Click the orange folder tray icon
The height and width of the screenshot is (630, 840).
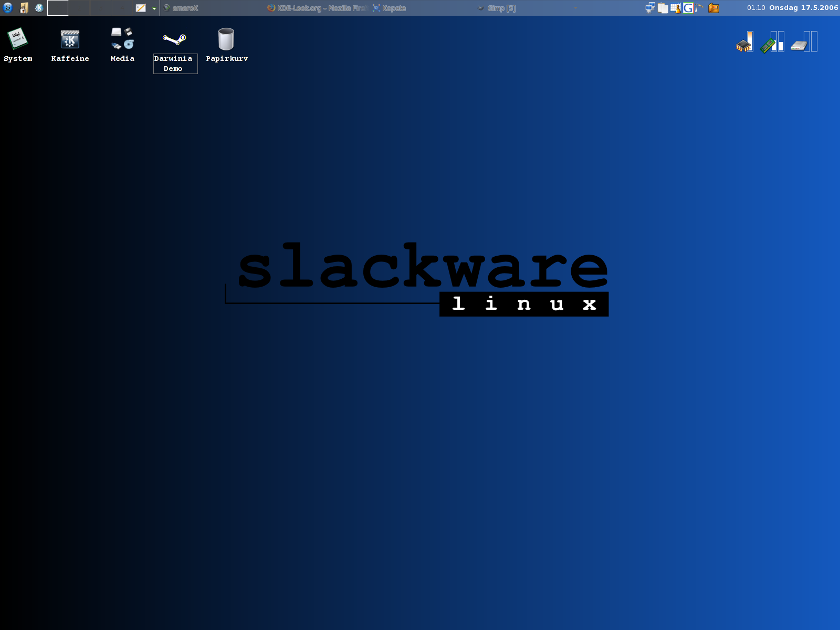(x=713, y=8)
